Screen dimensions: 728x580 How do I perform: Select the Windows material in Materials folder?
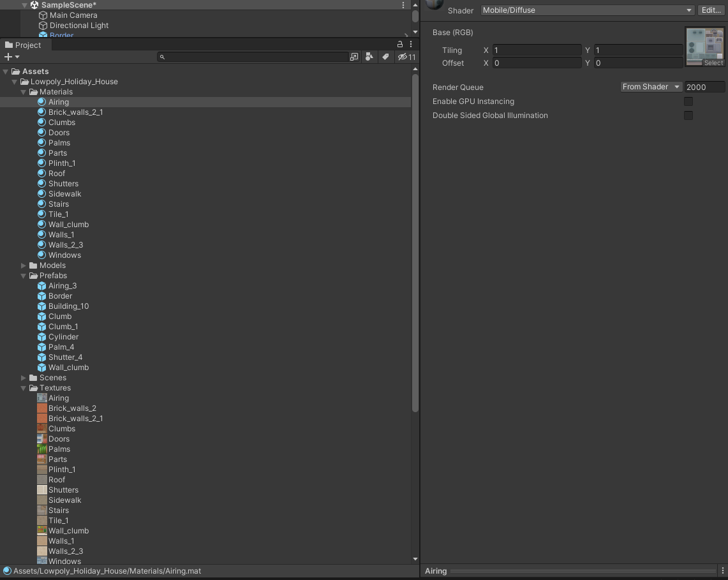tap(64, 255)
